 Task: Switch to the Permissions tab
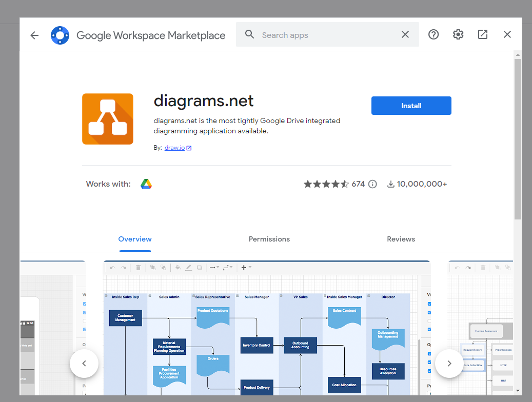(x=269, y=239)
